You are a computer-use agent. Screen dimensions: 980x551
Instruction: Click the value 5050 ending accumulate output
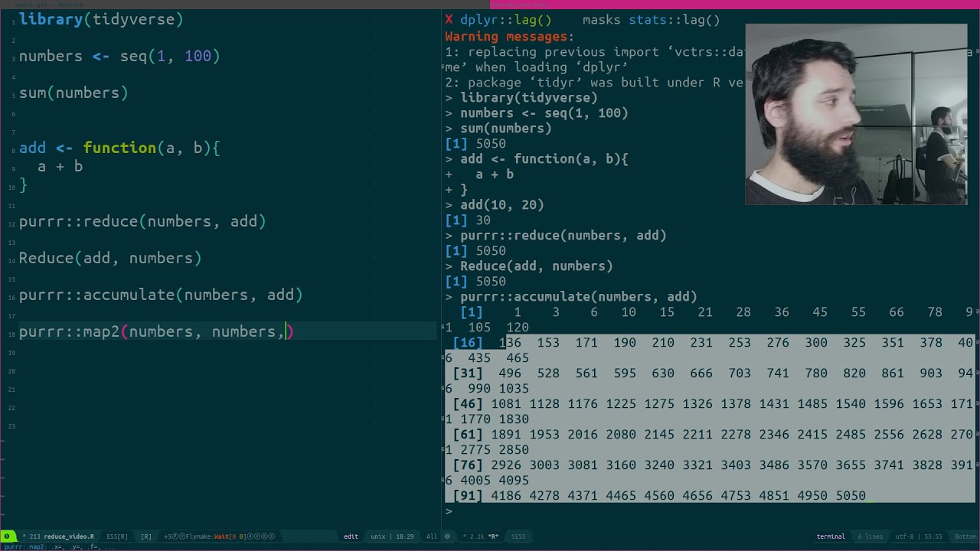pyautogui.click(x=851, y=495)
